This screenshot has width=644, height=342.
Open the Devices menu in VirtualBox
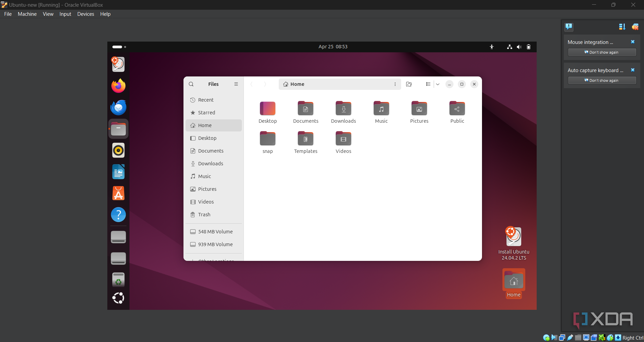[x=86, y=14]
